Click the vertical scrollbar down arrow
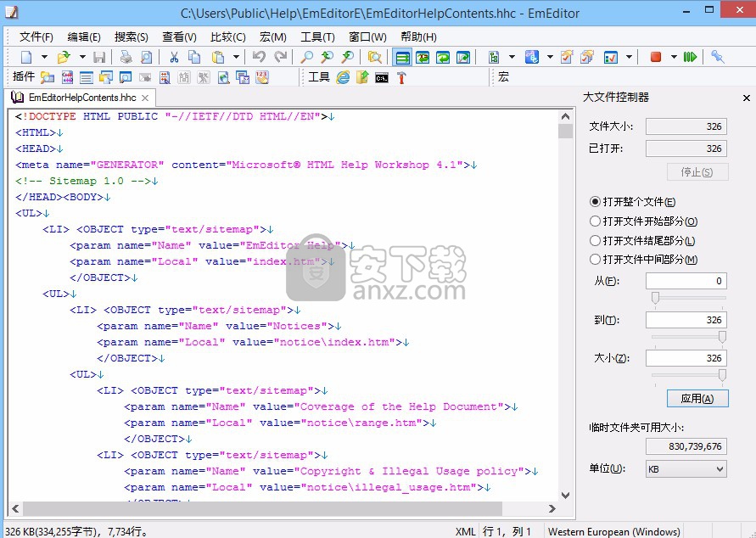This screenshot has height=538, width=756. (566, 495)
